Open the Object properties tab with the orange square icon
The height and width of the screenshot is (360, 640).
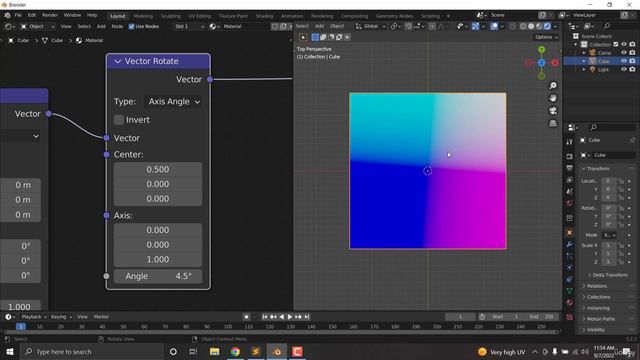point(569,233)
